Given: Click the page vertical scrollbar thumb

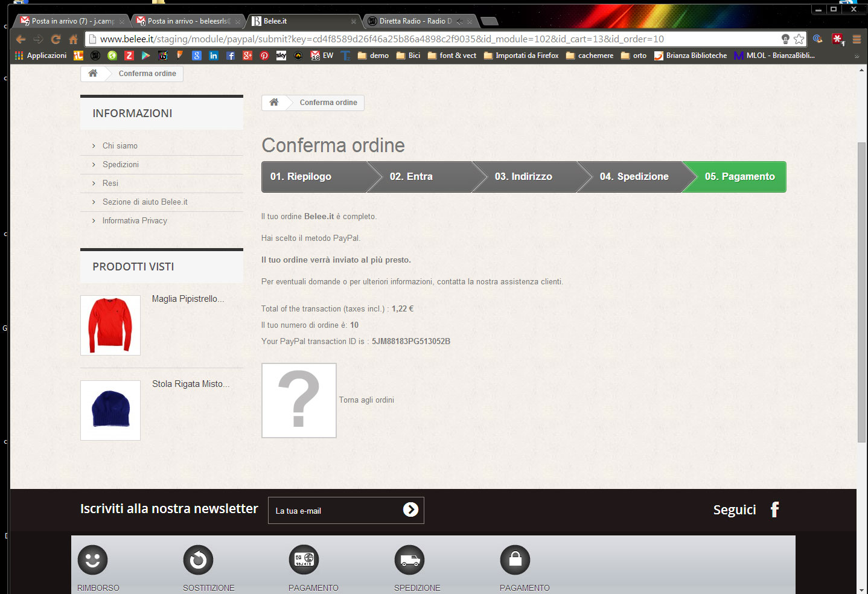Looking at the screenshot, I should (861, 293).
